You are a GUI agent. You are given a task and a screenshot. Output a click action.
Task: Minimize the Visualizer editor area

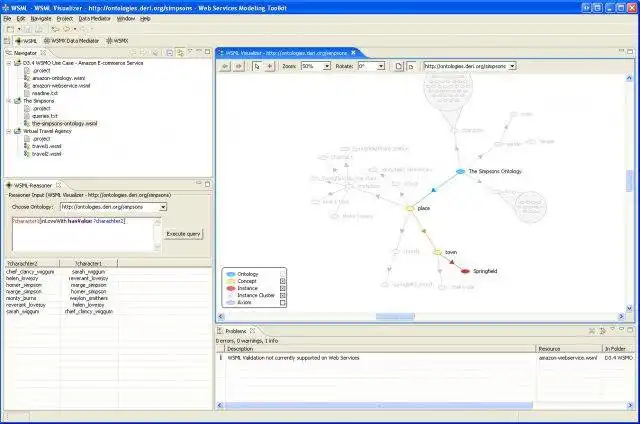pyautogui.click(x=622, y=51)
